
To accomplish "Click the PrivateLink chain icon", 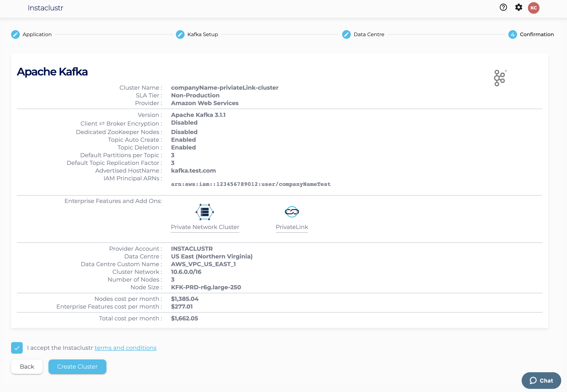I will coord(291,212).
